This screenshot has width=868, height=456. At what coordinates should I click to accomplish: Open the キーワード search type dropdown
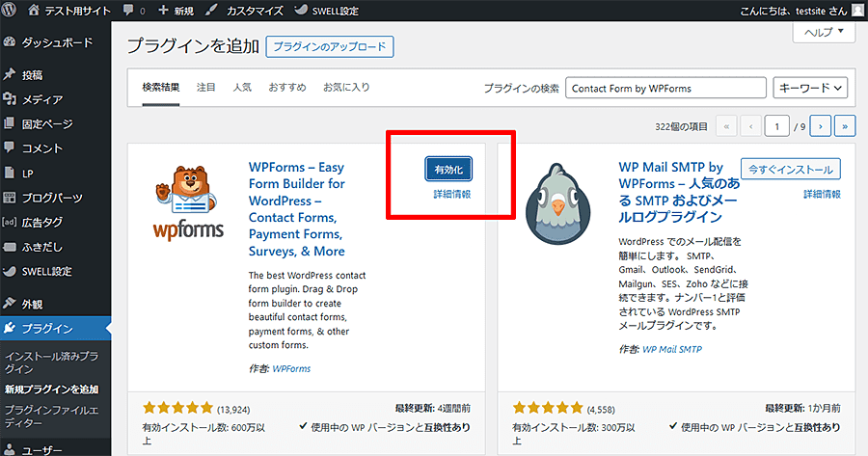point(810,88)
